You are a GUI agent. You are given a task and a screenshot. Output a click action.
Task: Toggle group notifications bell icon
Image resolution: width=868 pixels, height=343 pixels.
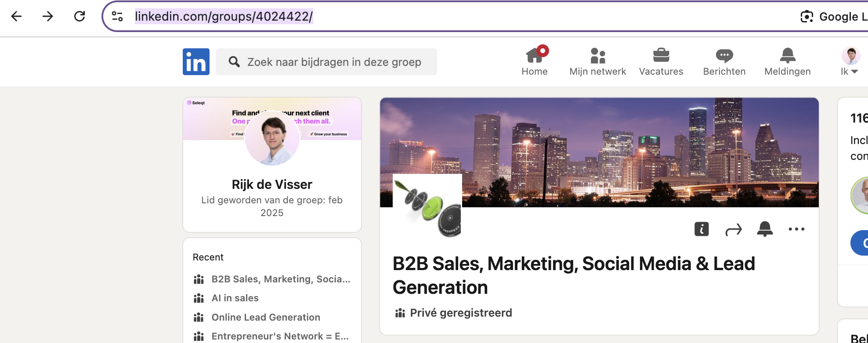pyautogui.click(x=765, y=229)
